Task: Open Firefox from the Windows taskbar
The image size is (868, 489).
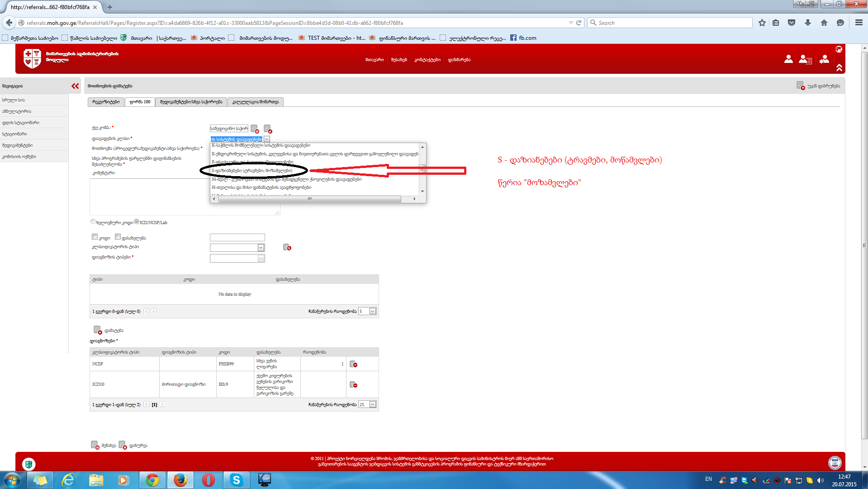Action: (180, 480)
